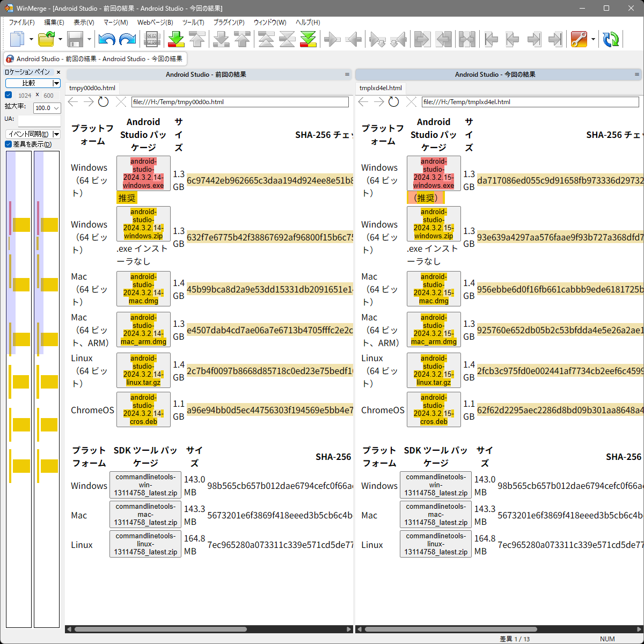The width and height of the screenshot is (644, 644).
Task: Open the マージ(M) menu
Action: tap(115, 23)
